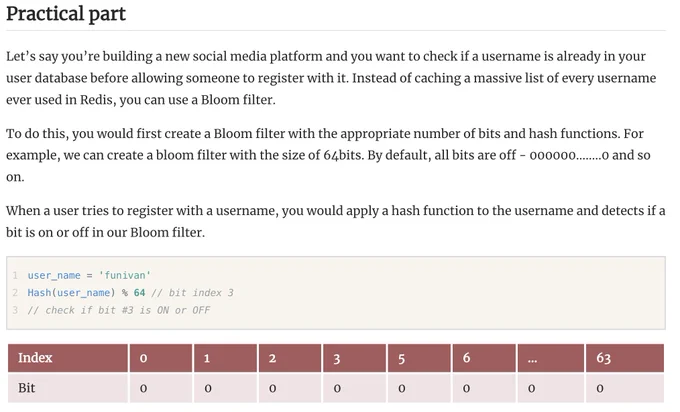Click the ellipsis header cell in table
This screenshot has width=680, height=412.
point(551,358)
